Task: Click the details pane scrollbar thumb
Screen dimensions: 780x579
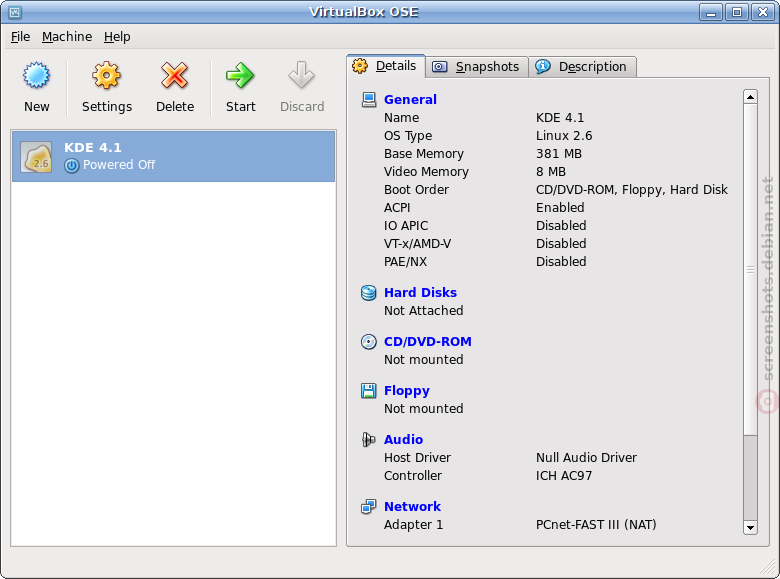Action: click(750, 269)
